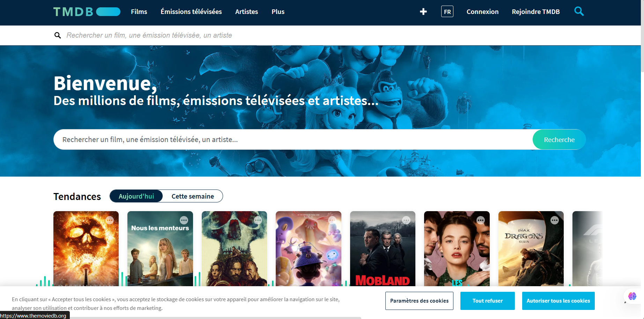The image size is (644, 319).
Task: Click the Rejoindre TMDB link
Action: pos(536,12)
